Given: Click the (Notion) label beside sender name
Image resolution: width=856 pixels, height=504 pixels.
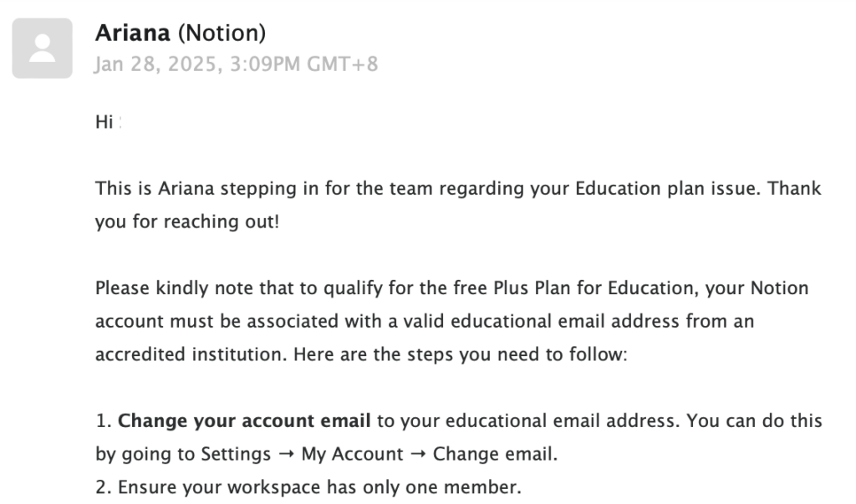Looking at the screenshot, I should (223, 33).
